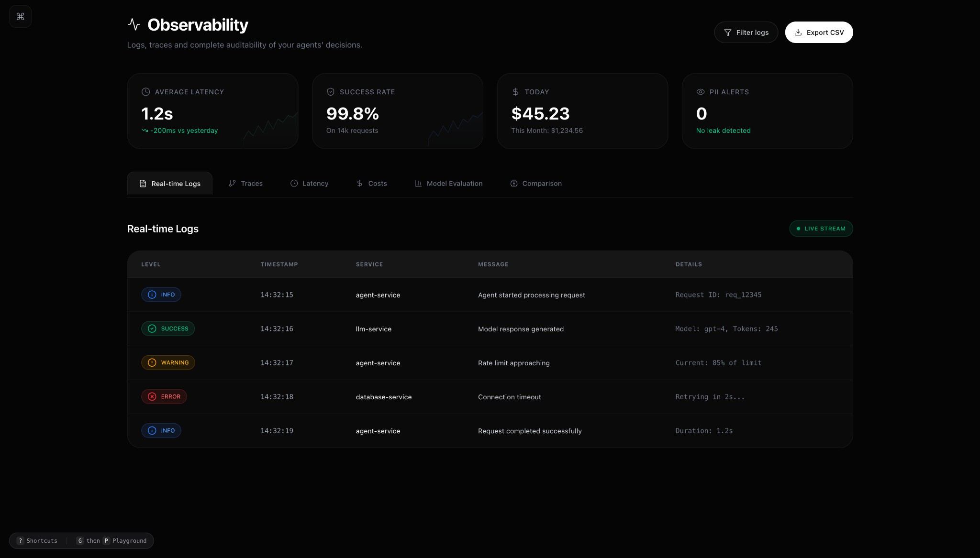Image resolution: width=980 pixels, height=558 pixels.
Task: Click the WARNING level badge
Action: [x=168, y=363]
